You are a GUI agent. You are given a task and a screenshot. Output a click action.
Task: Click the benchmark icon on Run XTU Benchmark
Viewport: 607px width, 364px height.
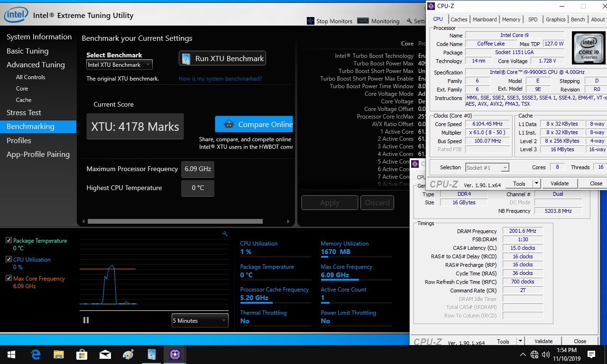pyautogui.click(x=187, y=59)
